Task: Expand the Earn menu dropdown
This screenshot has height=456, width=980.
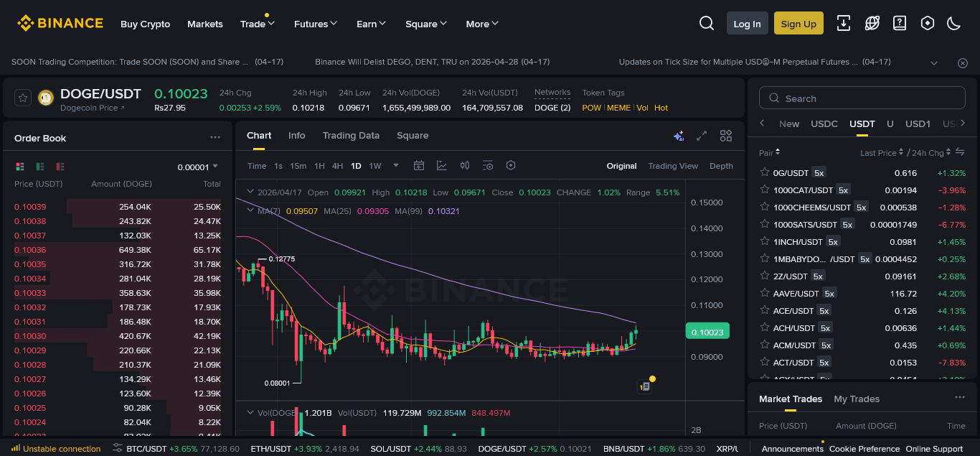Action: pyautogui.click(x=372, y=24)
